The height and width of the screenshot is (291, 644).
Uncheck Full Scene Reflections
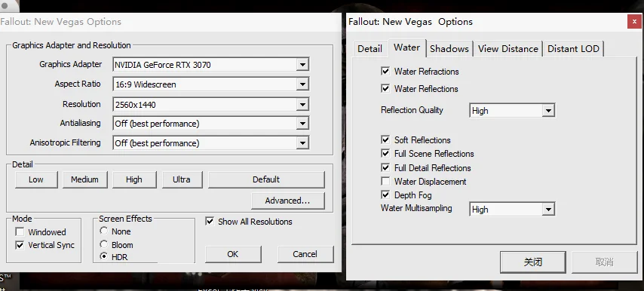point(385,154)
